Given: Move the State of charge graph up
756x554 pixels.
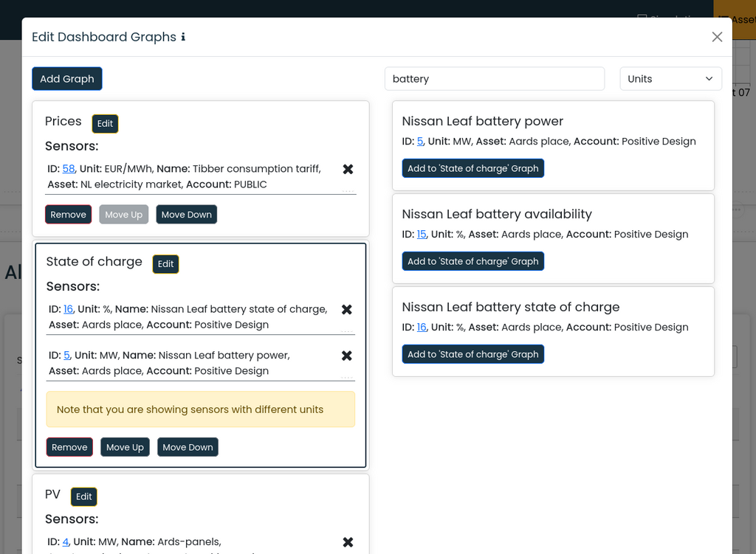Looking at the screenshot, I should coord(125,446).
